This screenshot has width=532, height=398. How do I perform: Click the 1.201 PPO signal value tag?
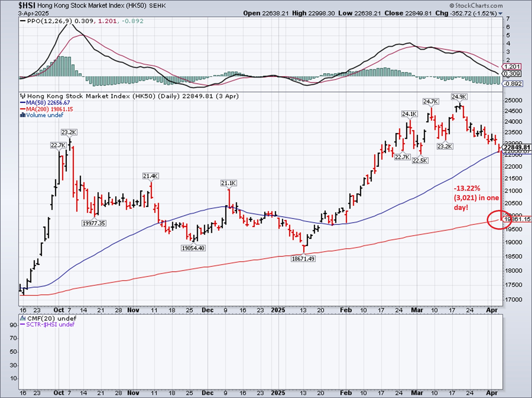click(512, 67)
